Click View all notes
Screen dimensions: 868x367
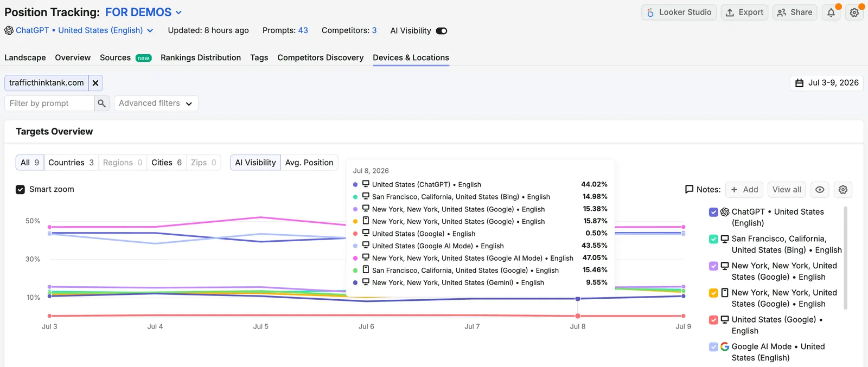click(x=787, y=189)
